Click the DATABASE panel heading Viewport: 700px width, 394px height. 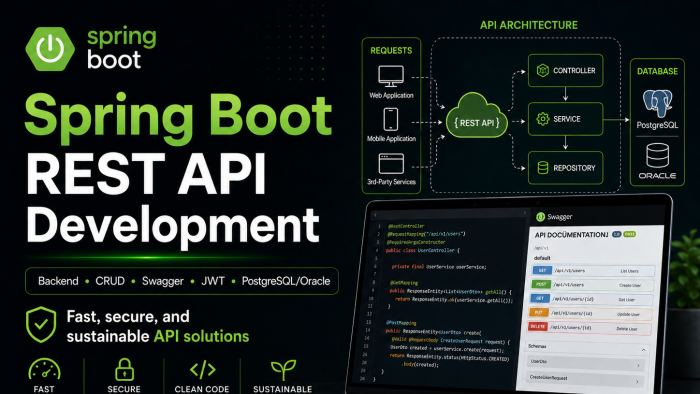[x=657, y=71]
